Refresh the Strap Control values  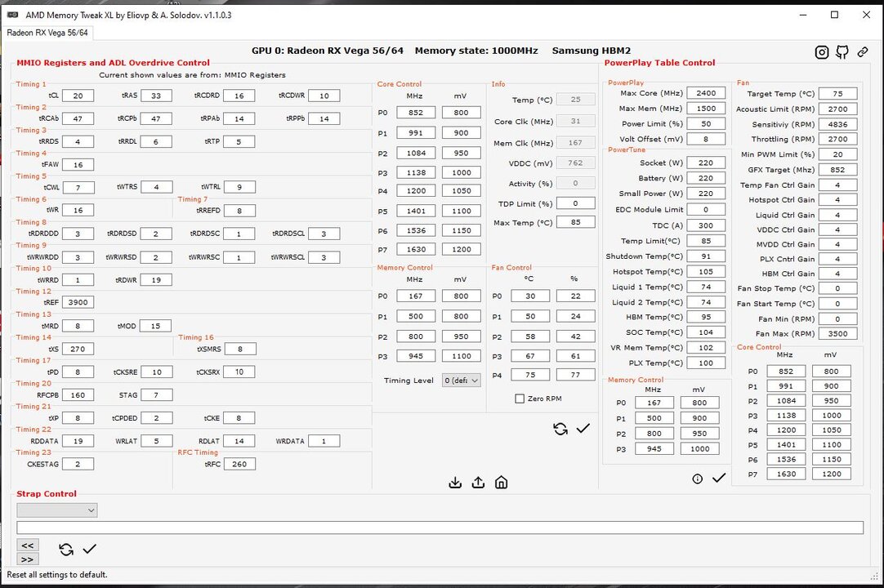(66, 549)
